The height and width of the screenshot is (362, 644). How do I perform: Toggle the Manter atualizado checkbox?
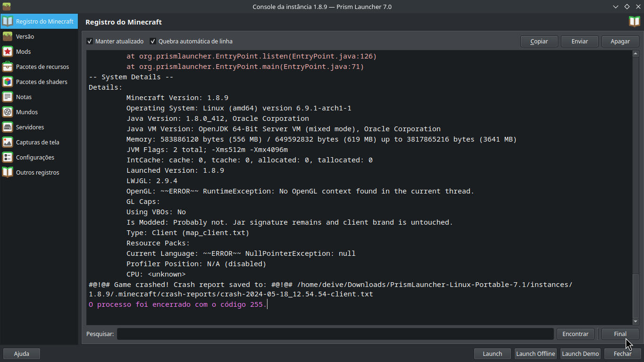click(90, 42)
